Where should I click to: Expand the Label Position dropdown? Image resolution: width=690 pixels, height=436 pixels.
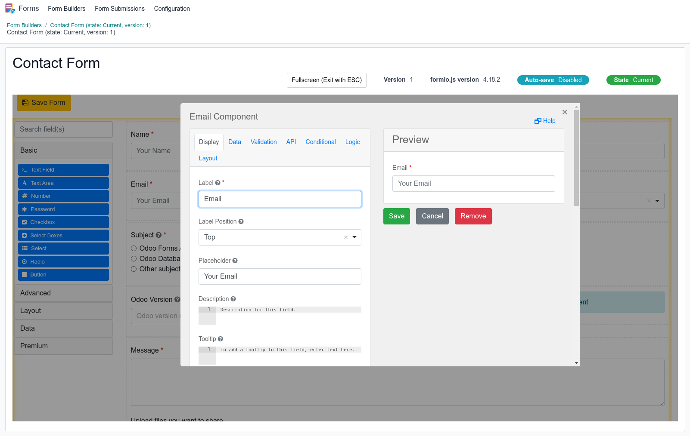click(354, 238)
